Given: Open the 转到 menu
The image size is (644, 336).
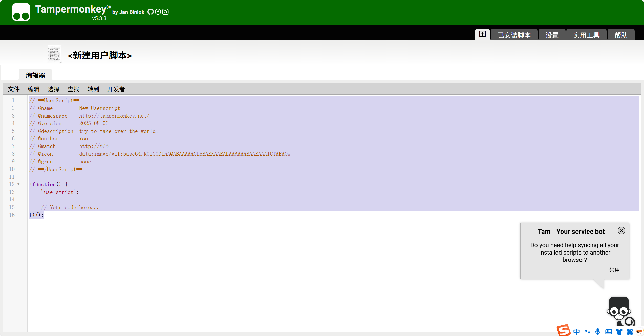Looking at the screenshot, I should [x=93, y=89].
